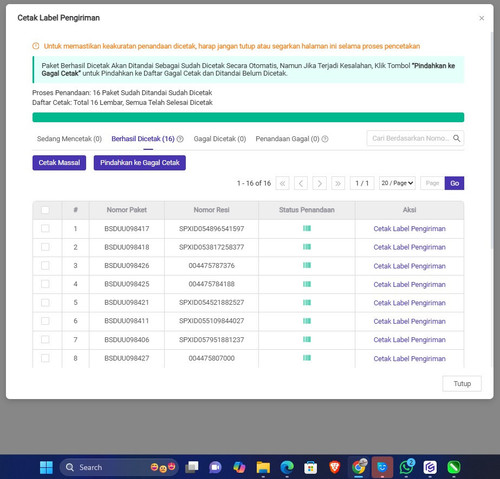Image resolution: width=500 pixels, height=479 pixels.
Task: Open help icon beside Berhasil Dicetak tab
Action: click(180, 139)
